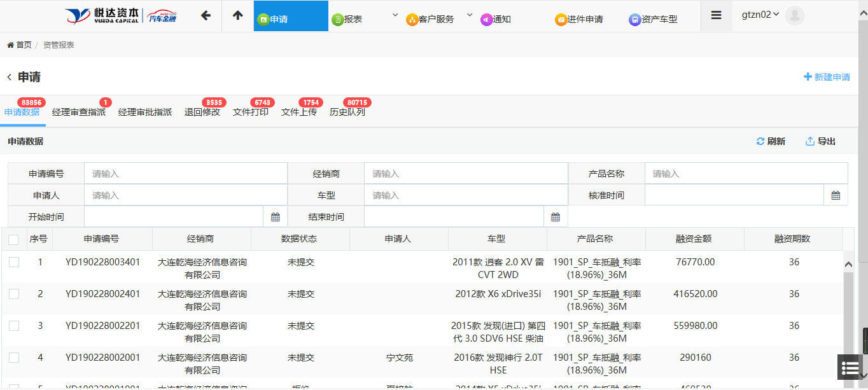
Task: Click the 导出 export button
Action: 820,141
